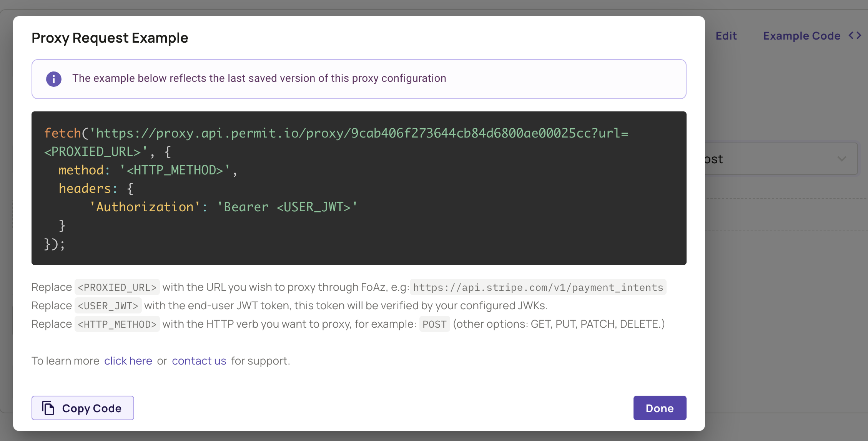Open the 'click here' learn more link

pos(128,361)
